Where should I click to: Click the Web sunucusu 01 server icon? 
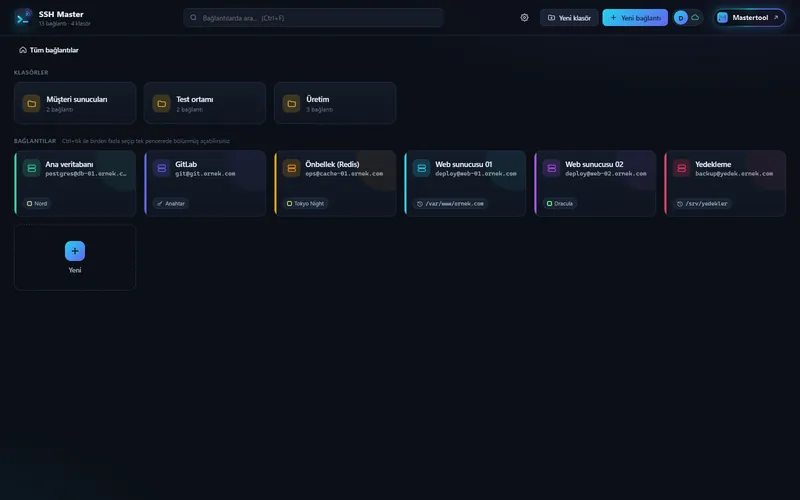[421, 168]
